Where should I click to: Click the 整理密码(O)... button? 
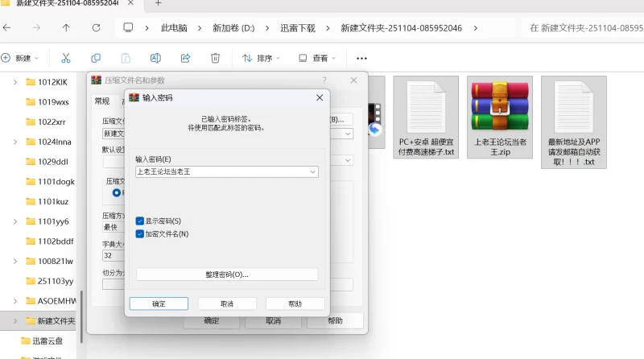[x=227, y=274]
